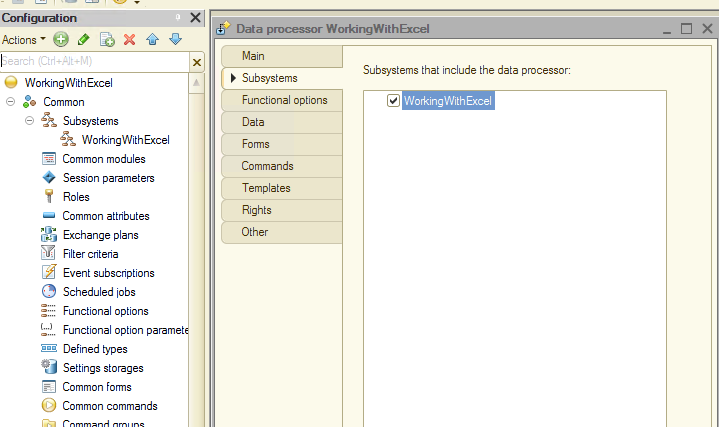Viewport: 719px width, 427px height.
Task: Open the Main tab of data processor
Action: (282, 56)
